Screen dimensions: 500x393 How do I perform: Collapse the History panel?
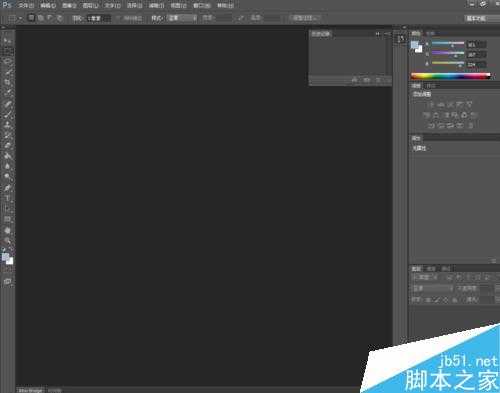(x=378, y=34)
